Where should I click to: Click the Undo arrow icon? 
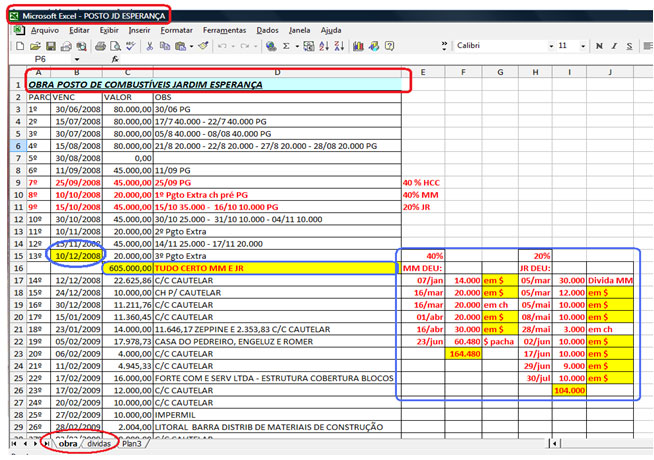click(222, 46)
